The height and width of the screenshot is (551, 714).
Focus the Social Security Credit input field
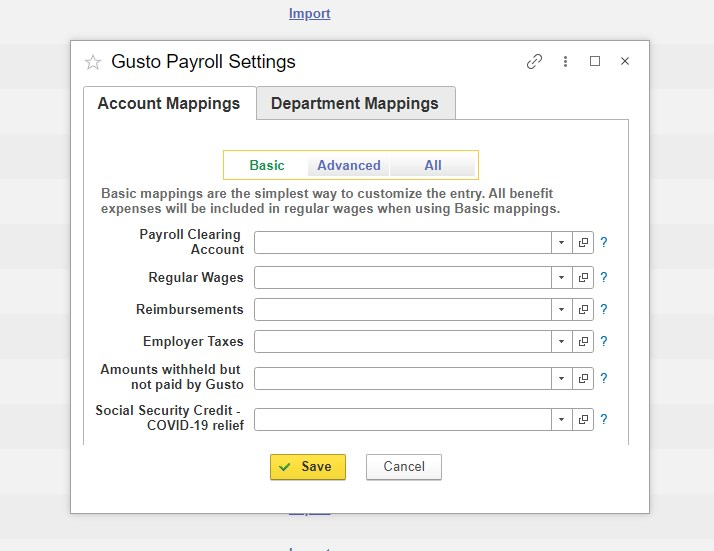(403, 419)
